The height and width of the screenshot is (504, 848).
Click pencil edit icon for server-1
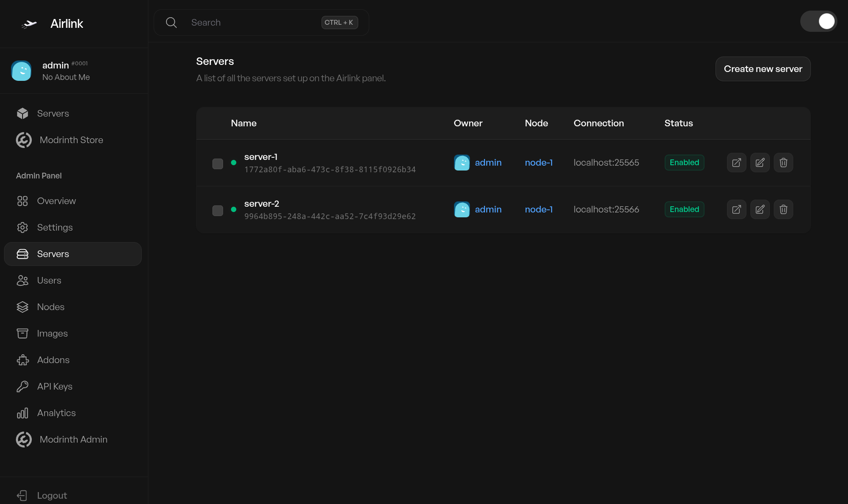(x=760, y=163)
